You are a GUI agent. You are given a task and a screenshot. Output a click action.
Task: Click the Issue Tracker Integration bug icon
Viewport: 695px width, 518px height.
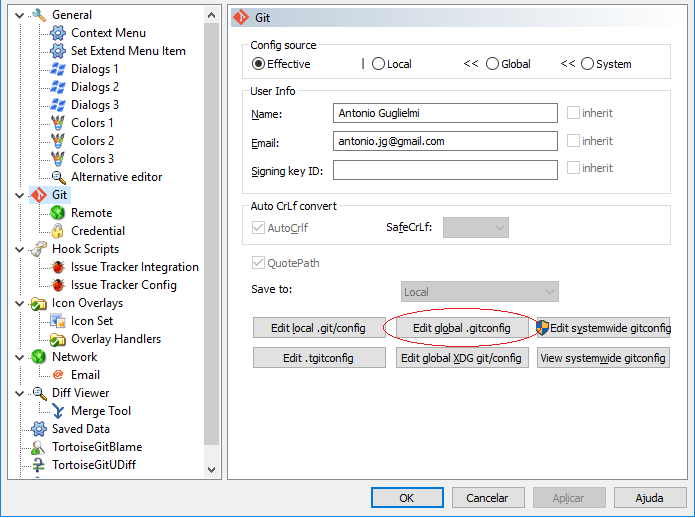pos(58,267)
